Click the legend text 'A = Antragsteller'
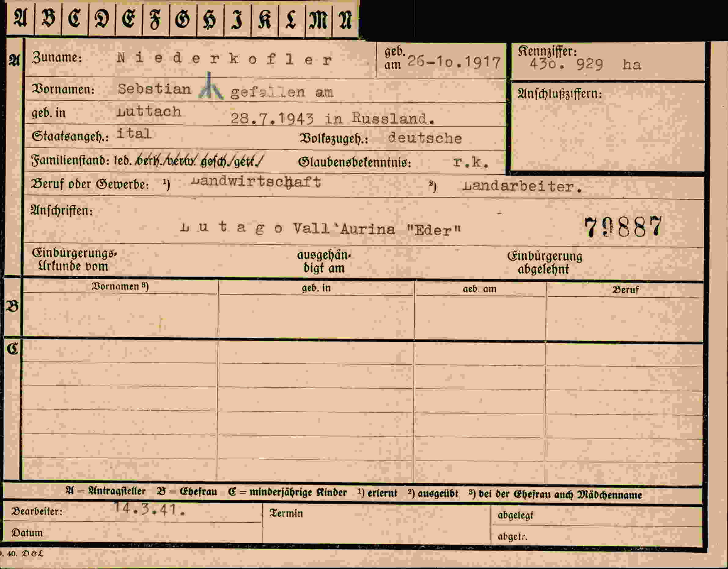Screen dimensions: 728x569 coord(105,491)
